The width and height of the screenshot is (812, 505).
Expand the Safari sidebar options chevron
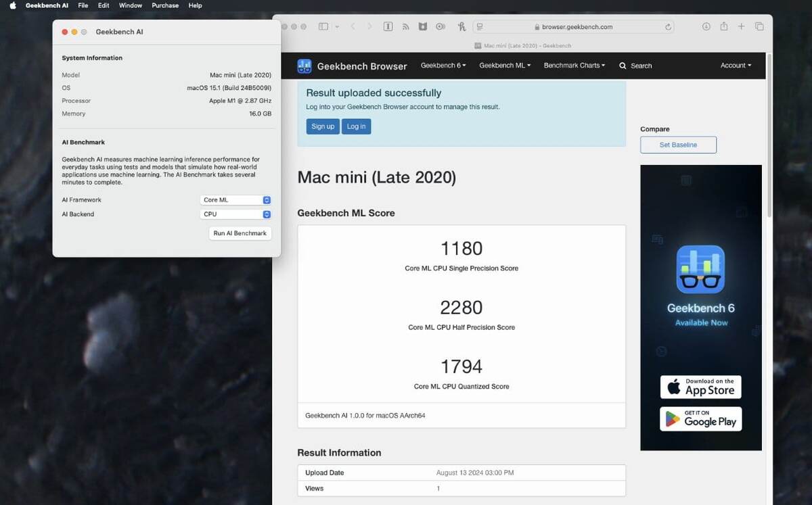[x=337, y=26]
